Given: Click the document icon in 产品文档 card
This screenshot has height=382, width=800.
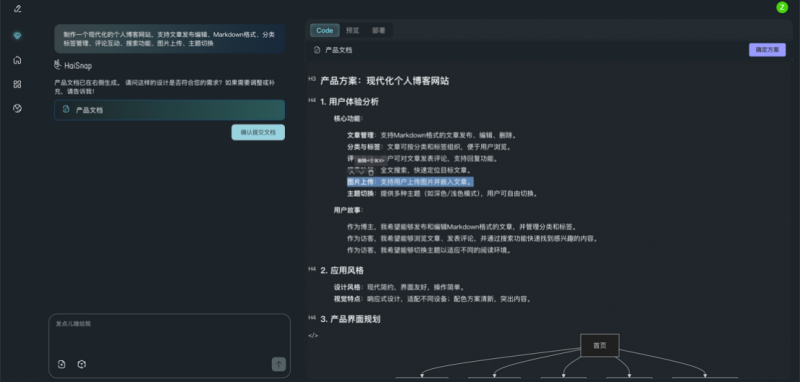Looking at the screenshot, I should (66, 109).
